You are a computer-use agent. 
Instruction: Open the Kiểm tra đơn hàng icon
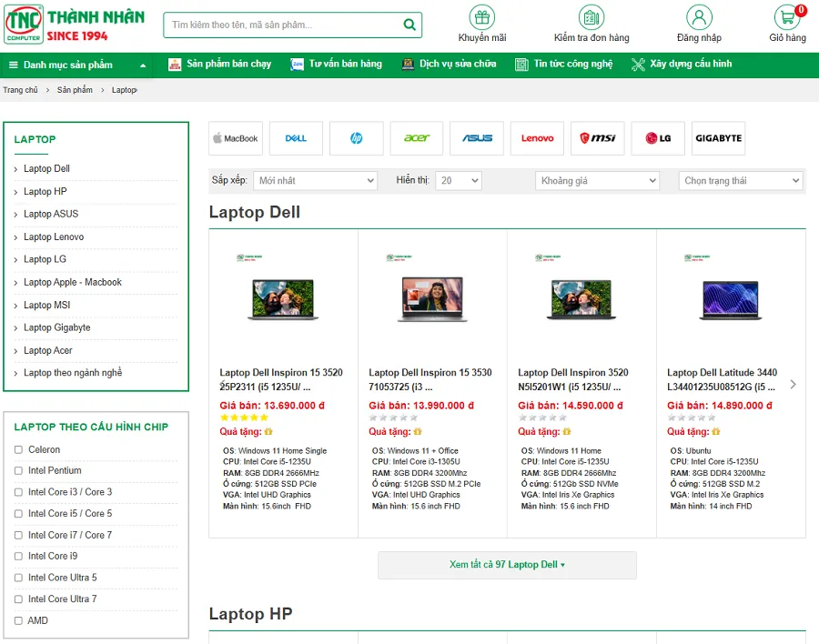point(591,17)
